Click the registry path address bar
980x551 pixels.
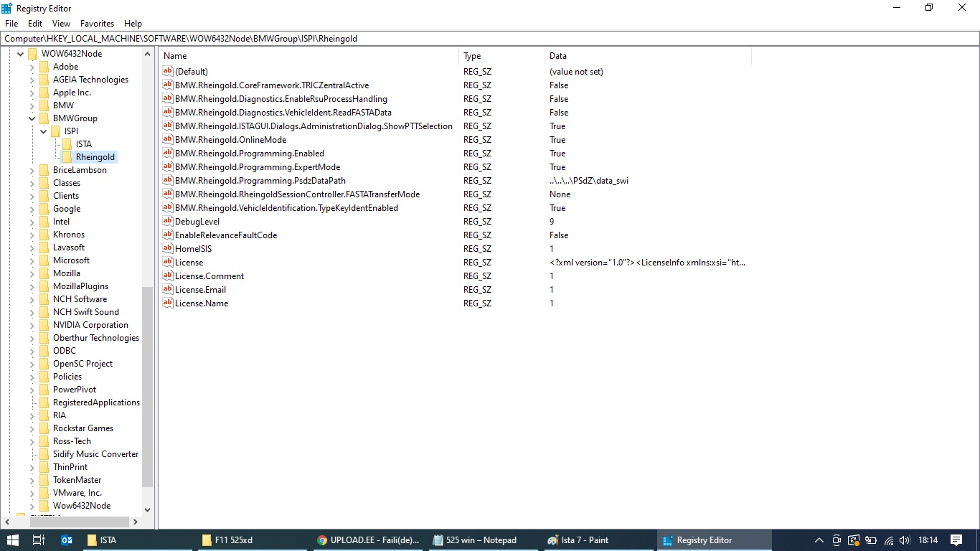[x=490, y=38]
